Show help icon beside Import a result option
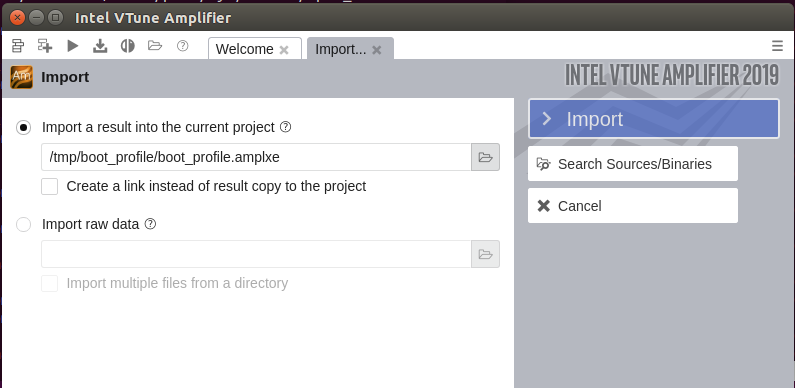 (x=285, y=127)
